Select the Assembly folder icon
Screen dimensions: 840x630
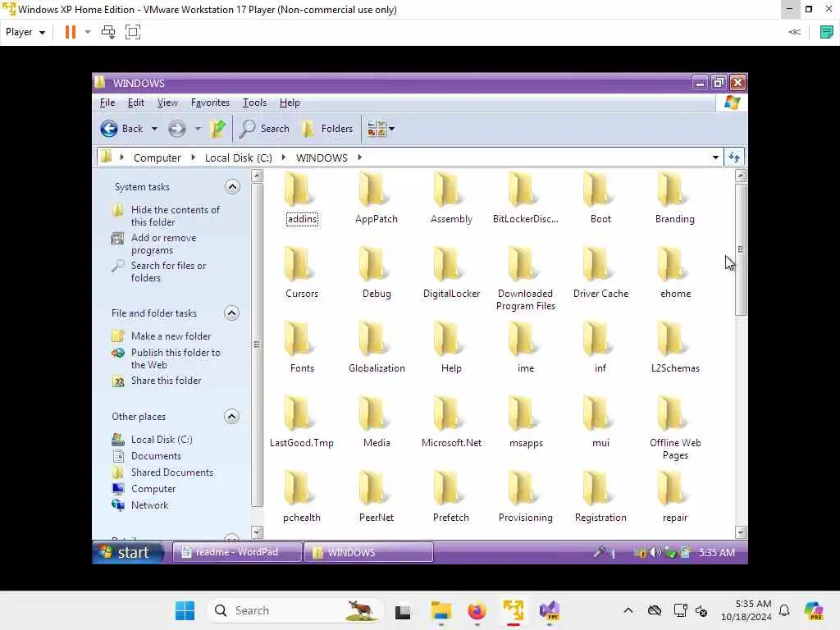pos(448,189)
